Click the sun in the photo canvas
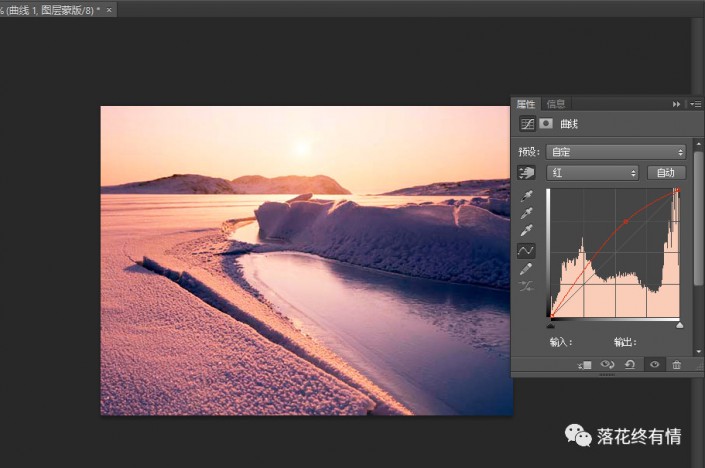Image resolution: width=705 pixels, height=468 pixels. [302, 148]
